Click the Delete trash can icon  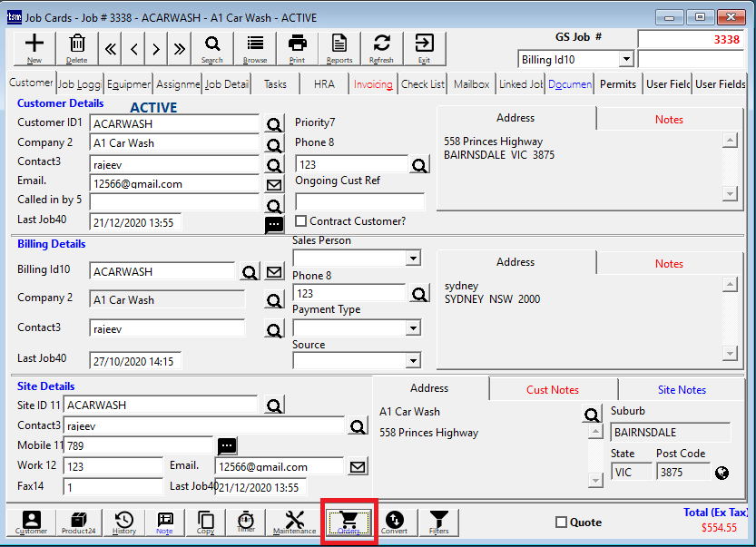(78, 47)
